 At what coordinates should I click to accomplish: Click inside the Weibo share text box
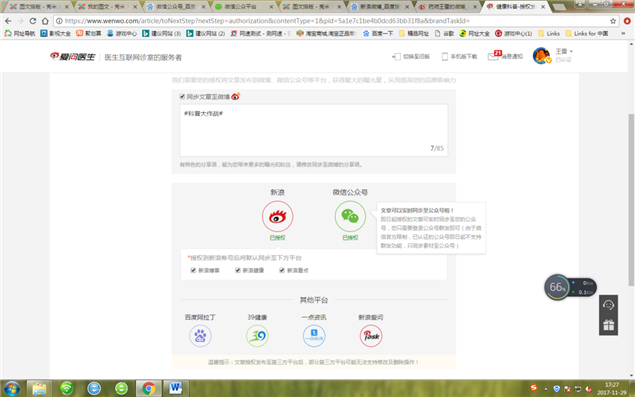tap(314, 130)
